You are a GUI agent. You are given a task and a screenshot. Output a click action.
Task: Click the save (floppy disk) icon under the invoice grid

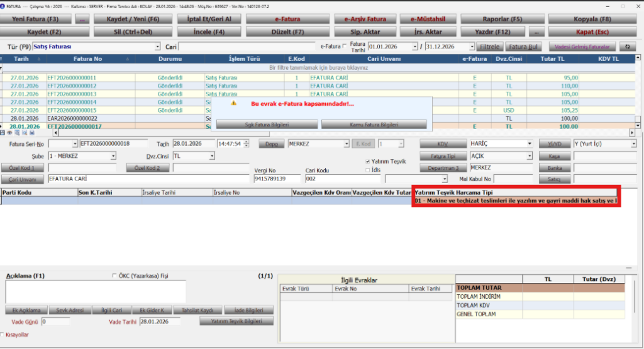pyautogui.click(x=3, y=133)
